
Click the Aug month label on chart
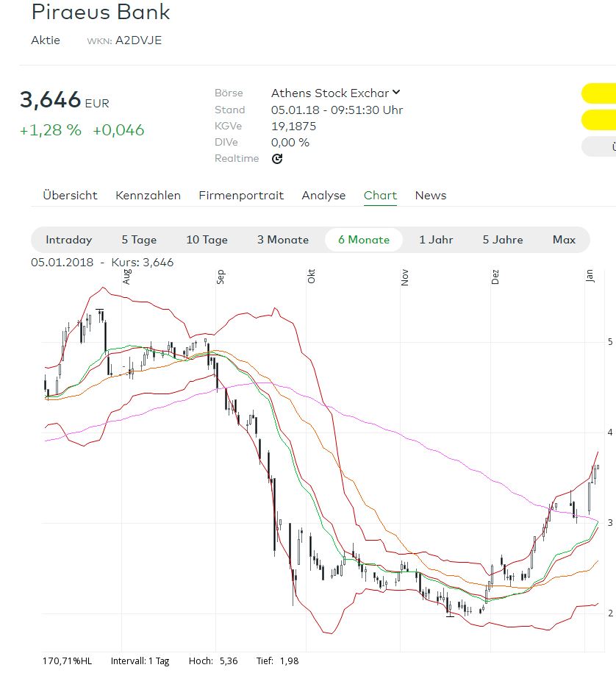(126, 277)
